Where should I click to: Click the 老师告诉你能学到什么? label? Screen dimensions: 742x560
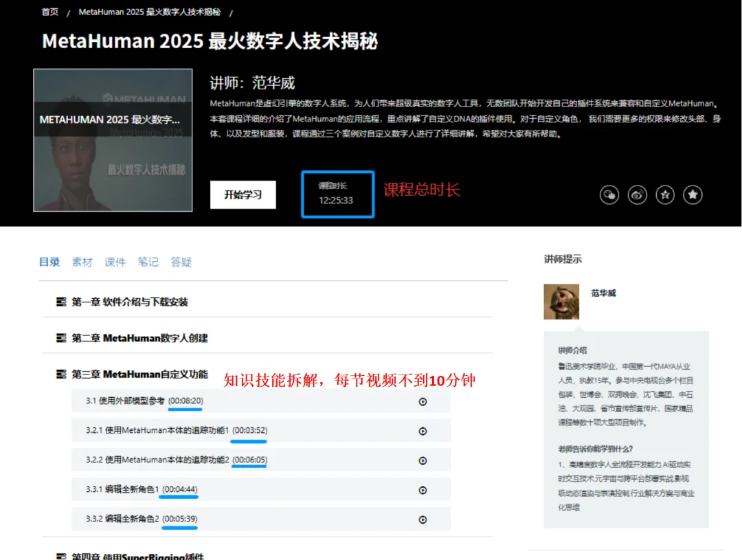pos(595,449)
